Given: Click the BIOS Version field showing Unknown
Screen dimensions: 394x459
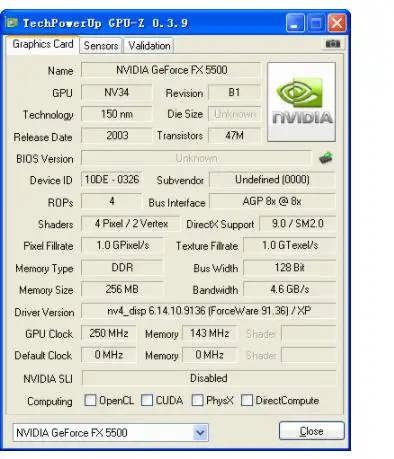Looking at the screenshot, I should 196,158.
